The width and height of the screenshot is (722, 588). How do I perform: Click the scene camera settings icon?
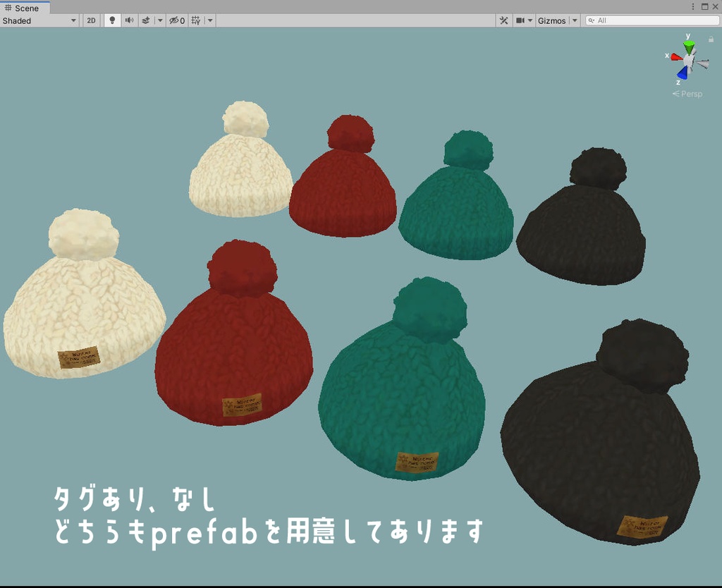519,20
